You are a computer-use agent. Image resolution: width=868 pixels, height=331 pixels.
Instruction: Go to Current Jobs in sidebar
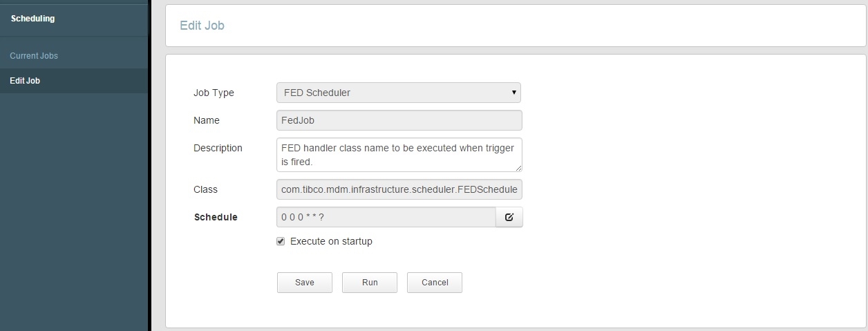[x=34, y=56]
